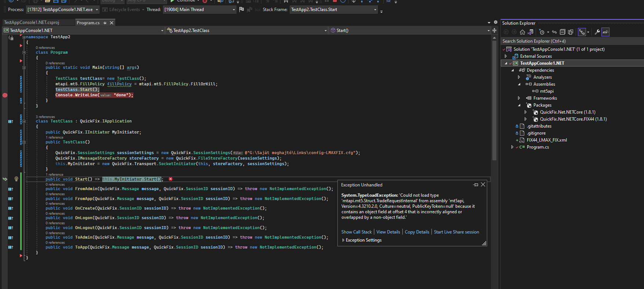Viewport: 644px width, 289px height.
Task: Toggle Pending Changes Filter in Solution Explorer
Action: tap(542, 32)
